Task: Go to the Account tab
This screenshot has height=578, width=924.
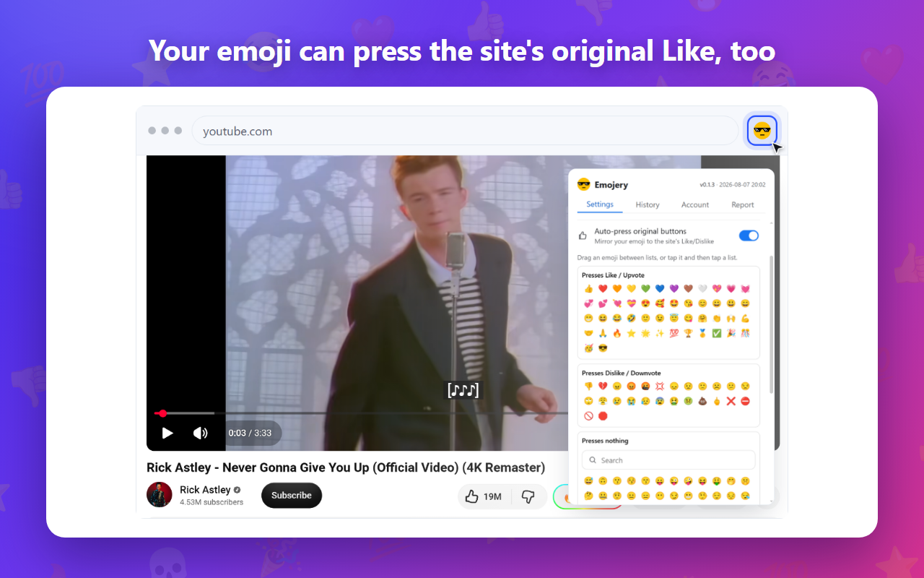Action: (x=695, y=204)
